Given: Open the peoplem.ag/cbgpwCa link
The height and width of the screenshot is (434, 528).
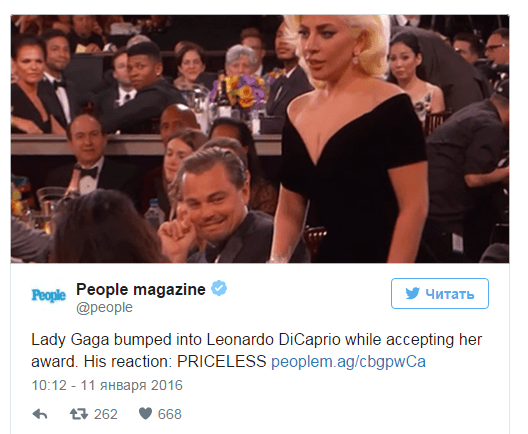Looking at the screenshot, I should [348, 362].
